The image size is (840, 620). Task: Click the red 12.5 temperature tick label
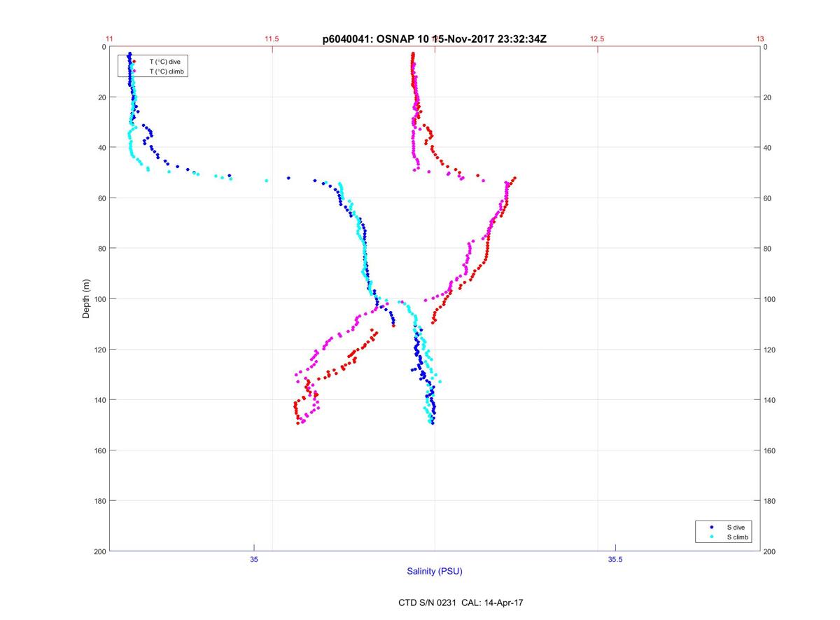point(597,39)
